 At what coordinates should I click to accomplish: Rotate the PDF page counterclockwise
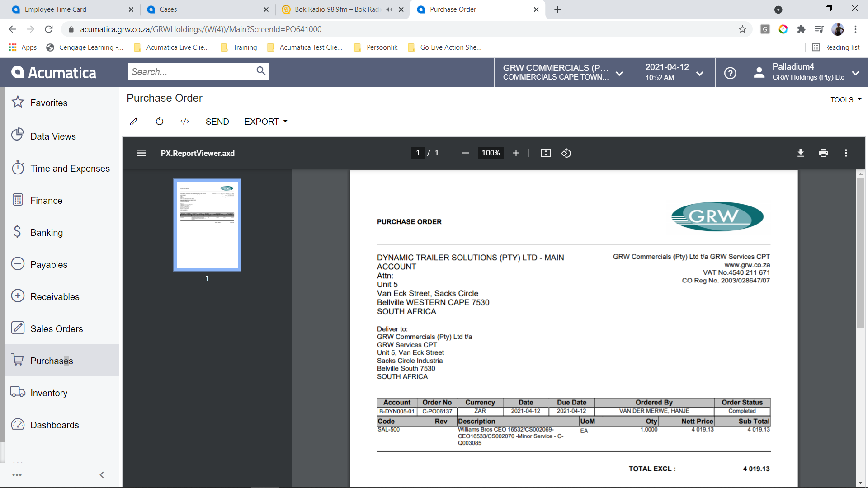coord(566,153)
